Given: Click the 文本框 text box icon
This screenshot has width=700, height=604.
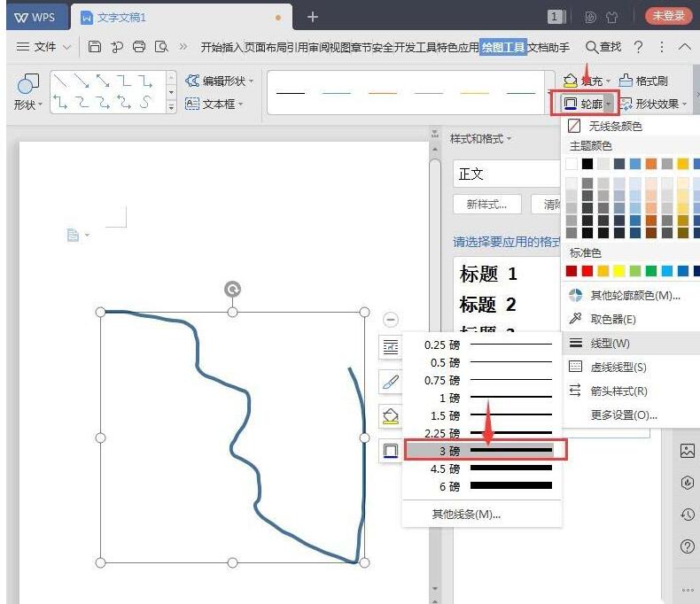Looking at the screenshot, I should [x=192, y=104].
